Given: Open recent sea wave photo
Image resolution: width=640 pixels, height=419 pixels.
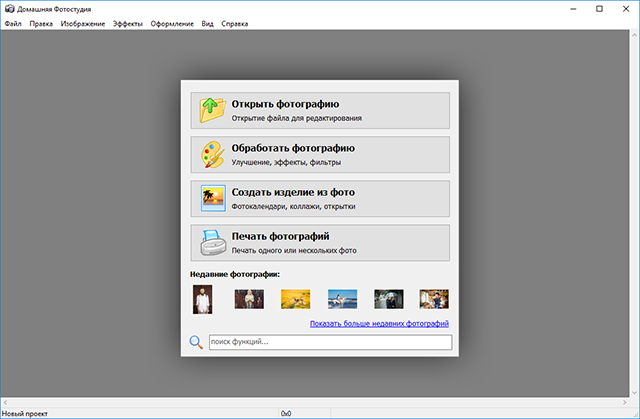Looking at the screenshot, I should tap(342, 299).
